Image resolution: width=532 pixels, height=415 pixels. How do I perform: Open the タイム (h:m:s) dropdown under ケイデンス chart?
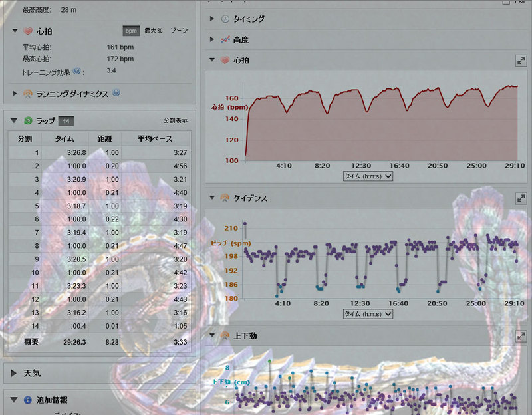coord(368,313)
